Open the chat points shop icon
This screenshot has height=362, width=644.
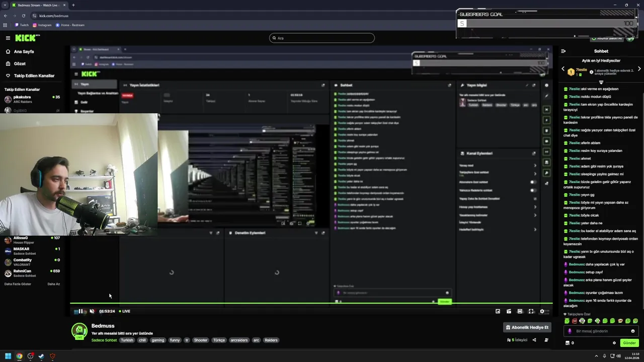click(x=568, y=343)
